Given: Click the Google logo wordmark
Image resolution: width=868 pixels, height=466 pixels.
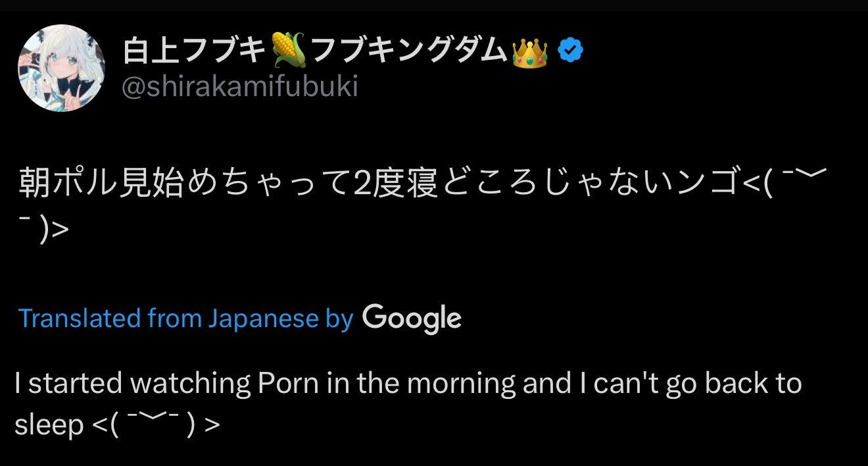Looking at the screenshot, I should pos(412,319).
